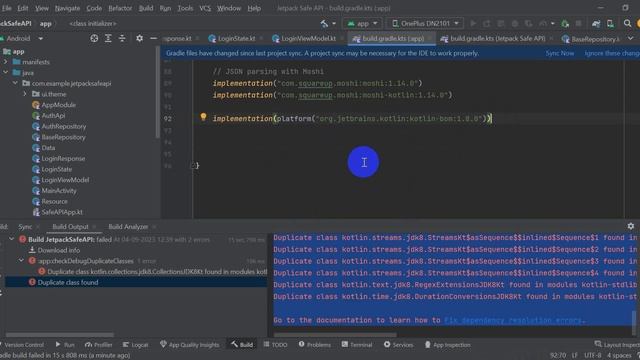This screenshot has width=640, height=360.
Task: Click the Collapse All icon in Project panel
Action: (122, 38)
